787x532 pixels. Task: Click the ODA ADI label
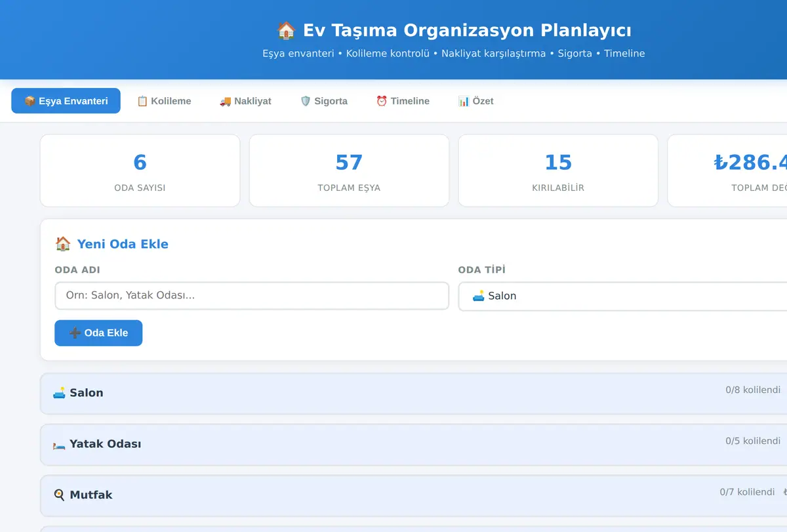(x=77, y=270)
